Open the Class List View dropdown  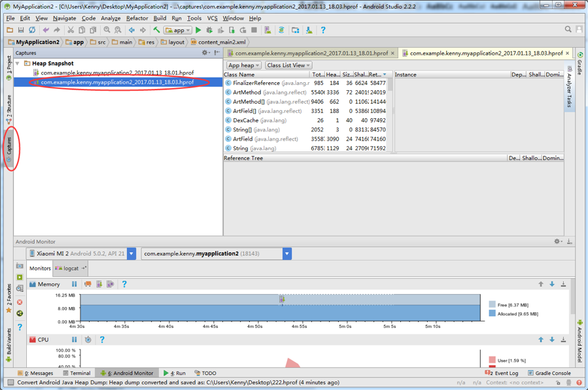[288, 65]
